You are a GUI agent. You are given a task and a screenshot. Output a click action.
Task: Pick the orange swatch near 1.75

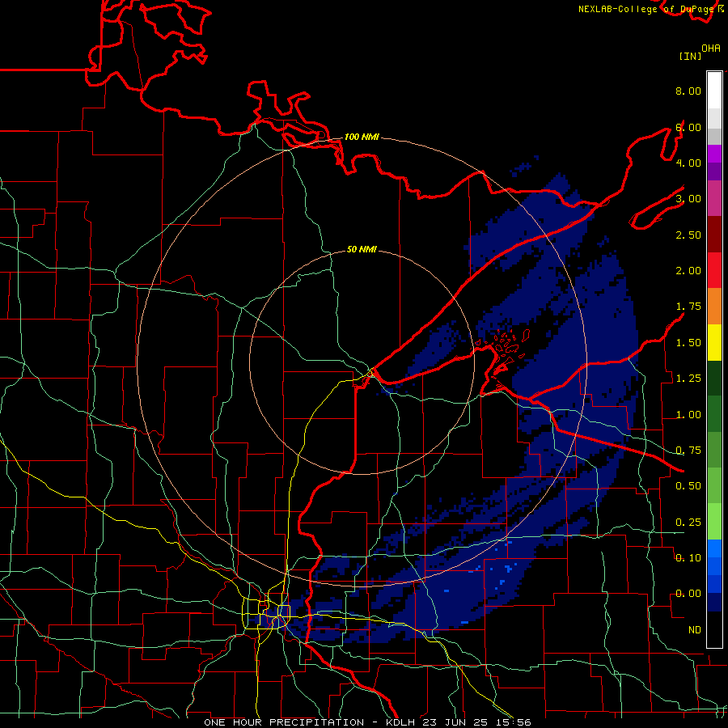tap(714, 307)
